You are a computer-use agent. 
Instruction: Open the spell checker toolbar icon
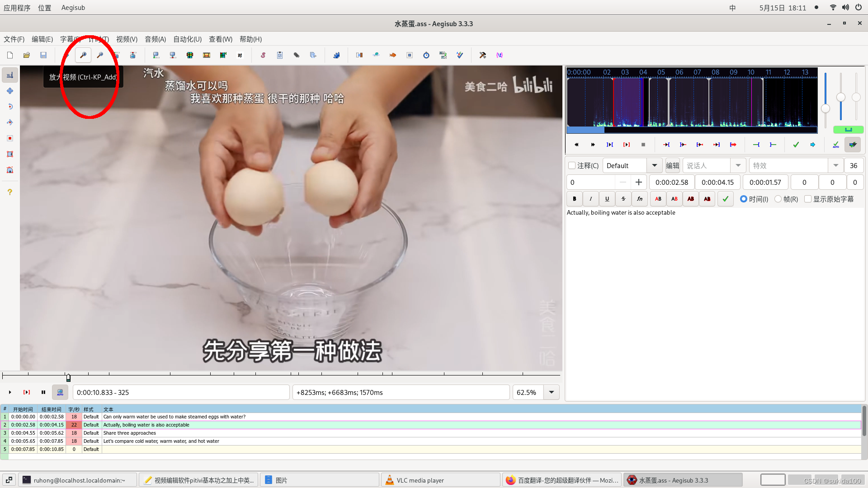click(460, 55)
